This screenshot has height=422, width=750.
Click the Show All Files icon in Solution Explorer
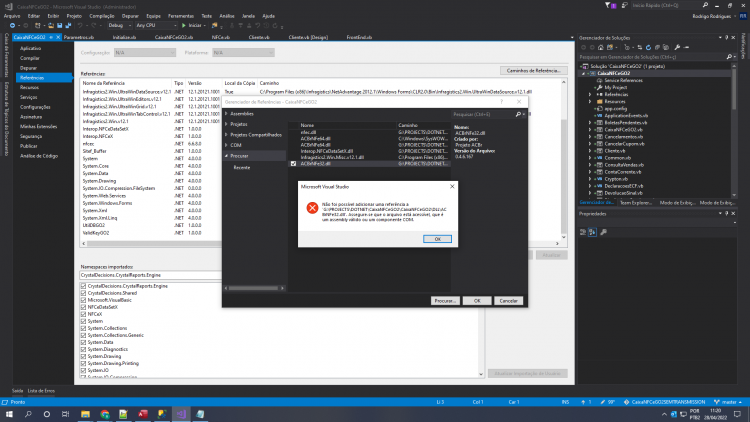tap(666, 47)
